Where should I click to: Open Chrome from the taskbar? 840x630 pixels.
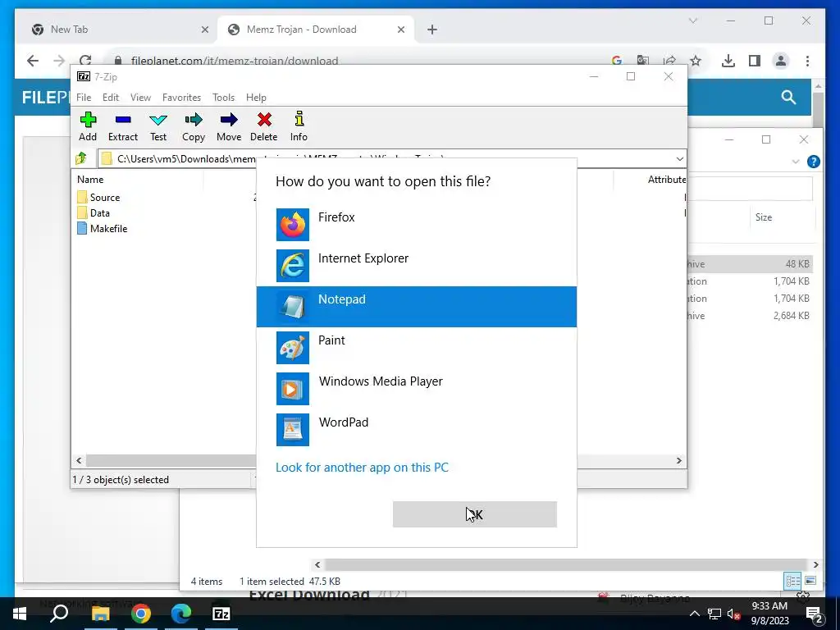coord(141,614)
